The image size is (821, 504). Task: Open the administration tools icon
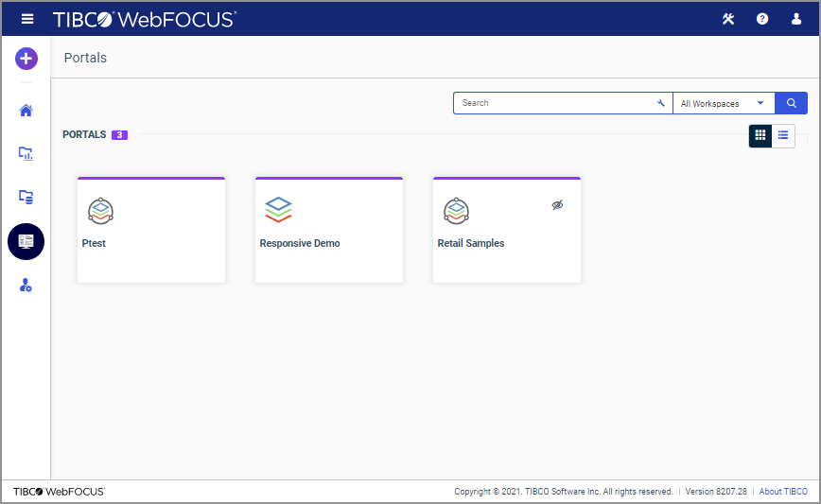click(728, 19)
